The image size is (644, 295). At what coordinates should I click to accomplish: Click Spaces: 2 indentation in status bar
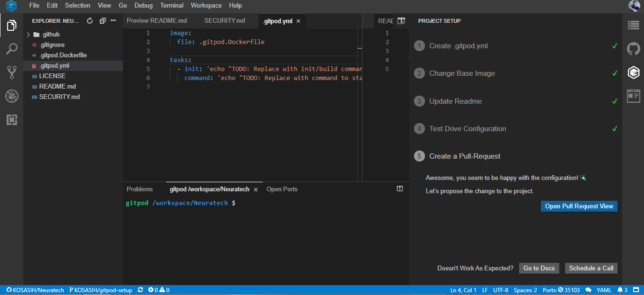click(525, 290)
